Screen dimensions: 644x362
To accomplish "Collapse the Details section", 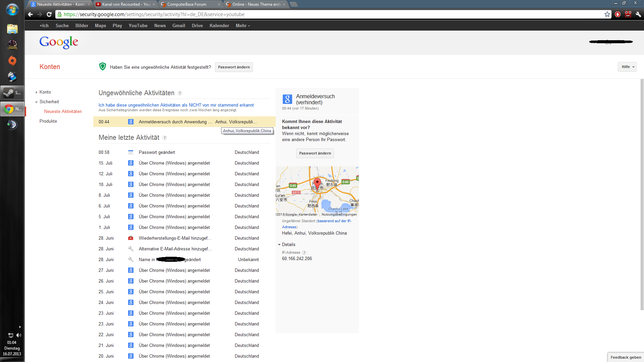I will (x=279, y=245).
